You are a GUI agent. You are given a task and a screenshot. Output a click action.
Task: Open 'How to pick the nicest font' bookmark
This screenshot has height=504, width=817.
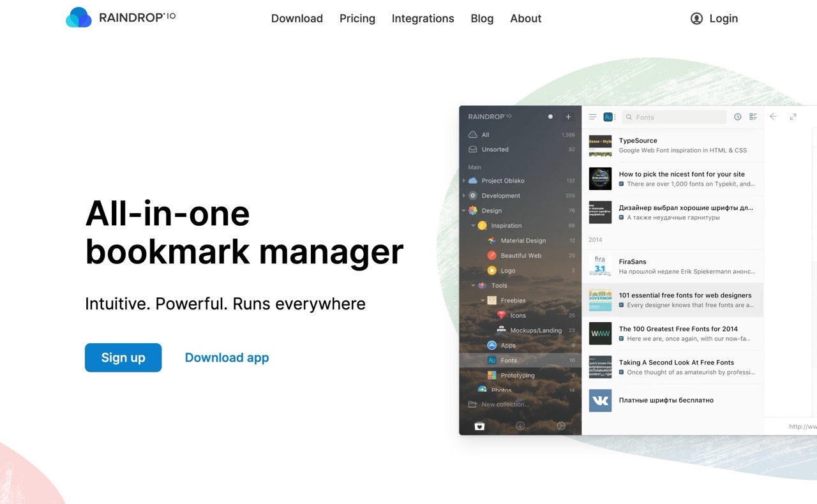pyautogui.click(x=673, y=179)
